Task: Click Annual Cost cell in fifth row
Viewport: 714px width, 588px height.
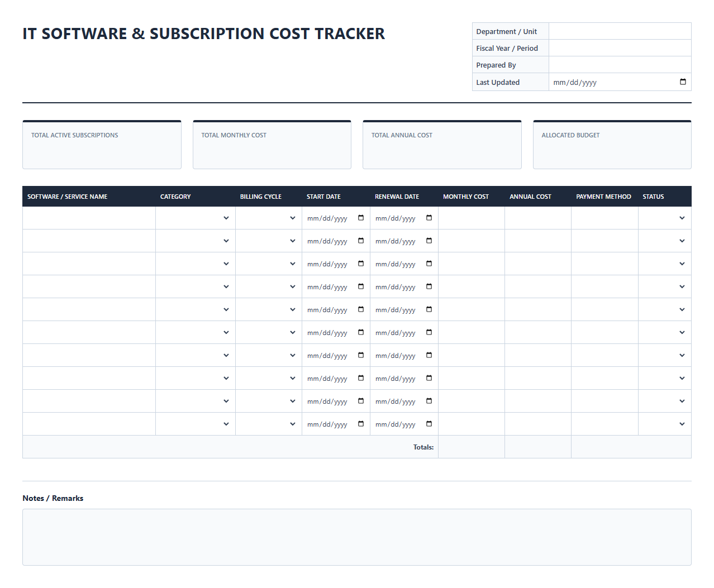Action: point(538,309)
